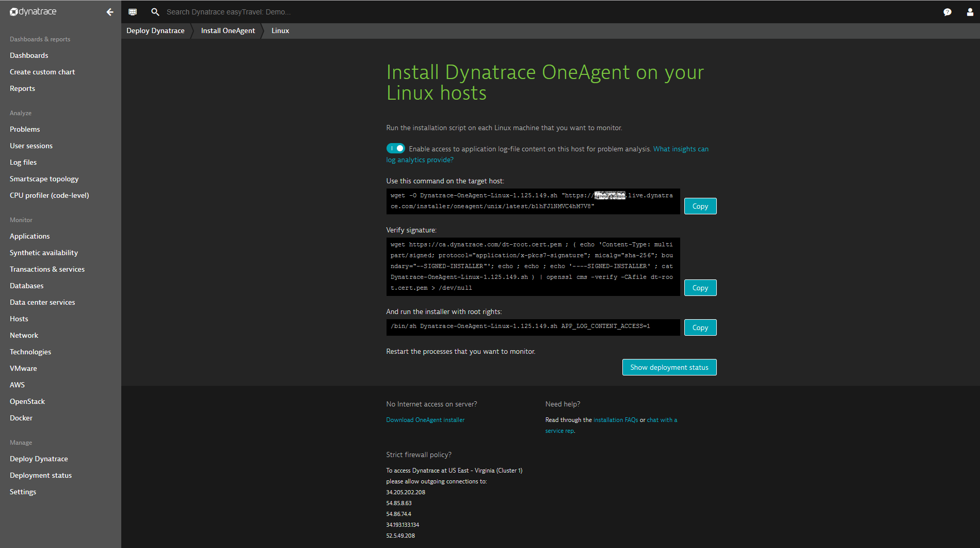Click the Dynatrace logo

33,11
